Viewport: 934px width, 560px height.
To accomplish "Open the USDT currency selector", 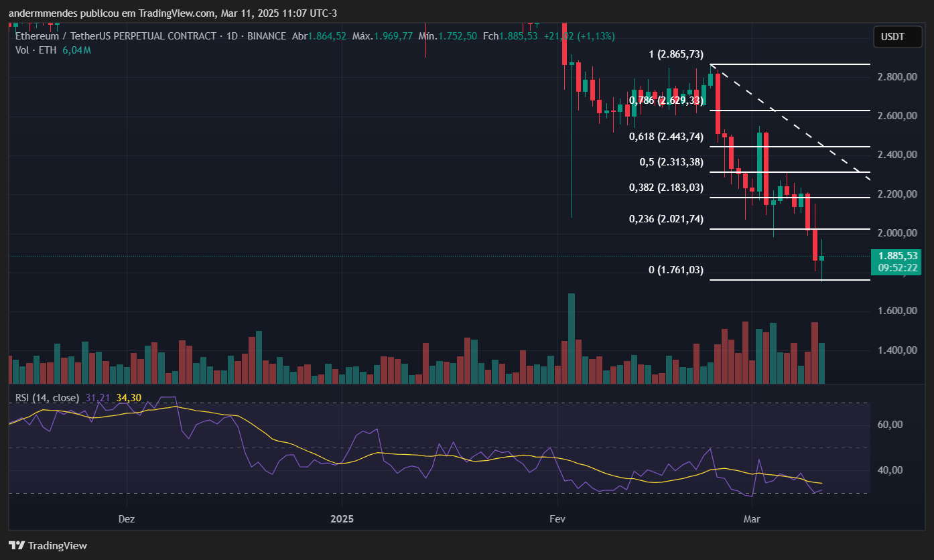I will (x=897, y=37).
